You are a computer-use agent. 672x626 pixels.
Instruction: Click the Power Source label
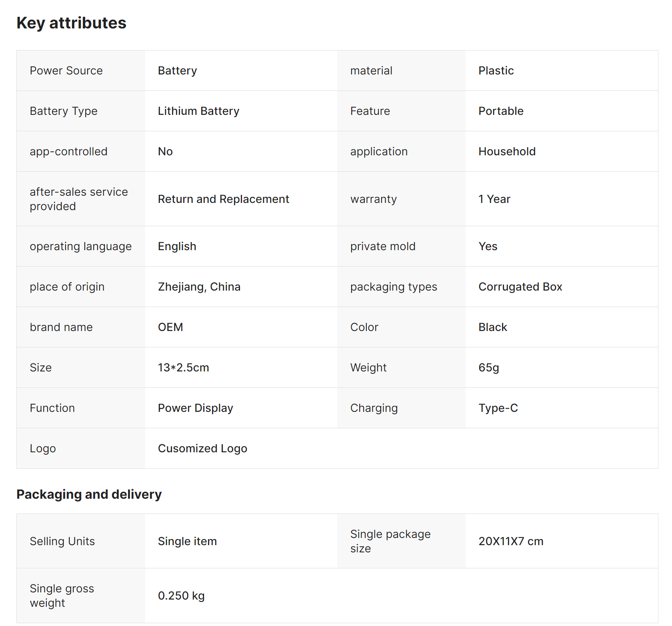coord(66,70)
